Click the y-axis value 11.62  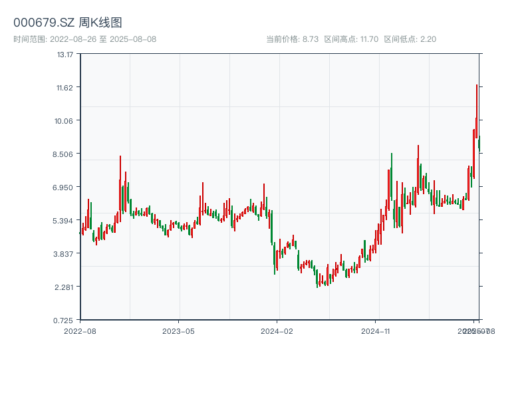65,88
